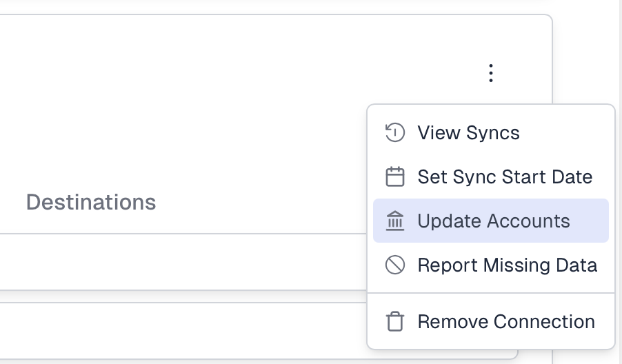This screenshot has height=364, width=622.
Task: Click the divider line above Remove Connection
Action: [x=491, y=293]
